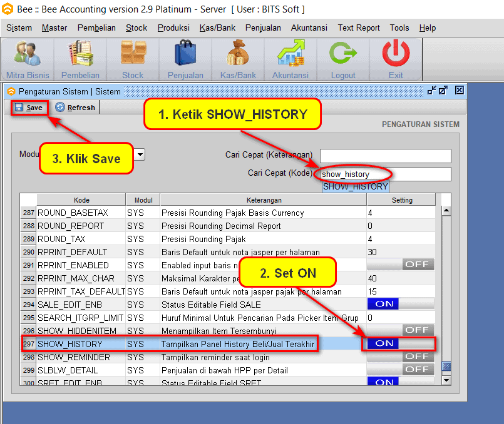Click the Cari Cepat (Kode) input field
The height and width of the screenshot is (424, 504).
click(x=386, y=174)
